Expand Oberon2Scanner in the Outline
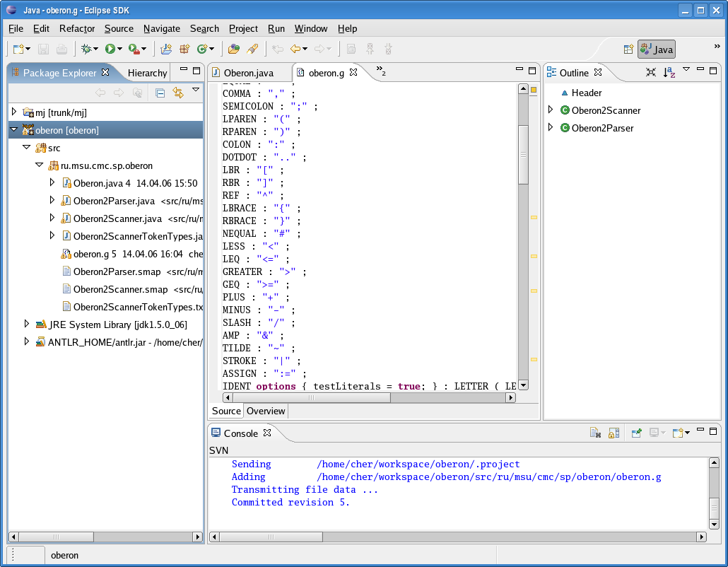Screen dimensions: 728x567 click(x=551, y=110)
